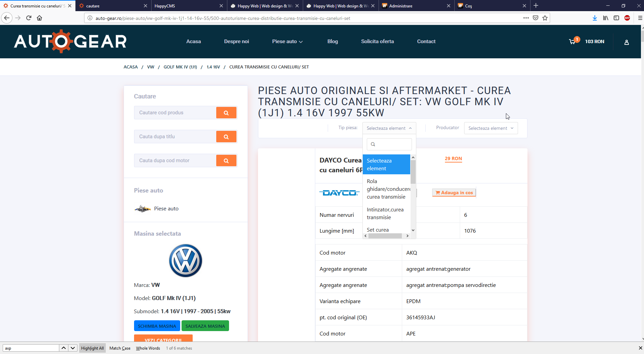This screenshot has width=644, height=354.
Task: Open the 29 RON price link
Action: click(453, 158)
